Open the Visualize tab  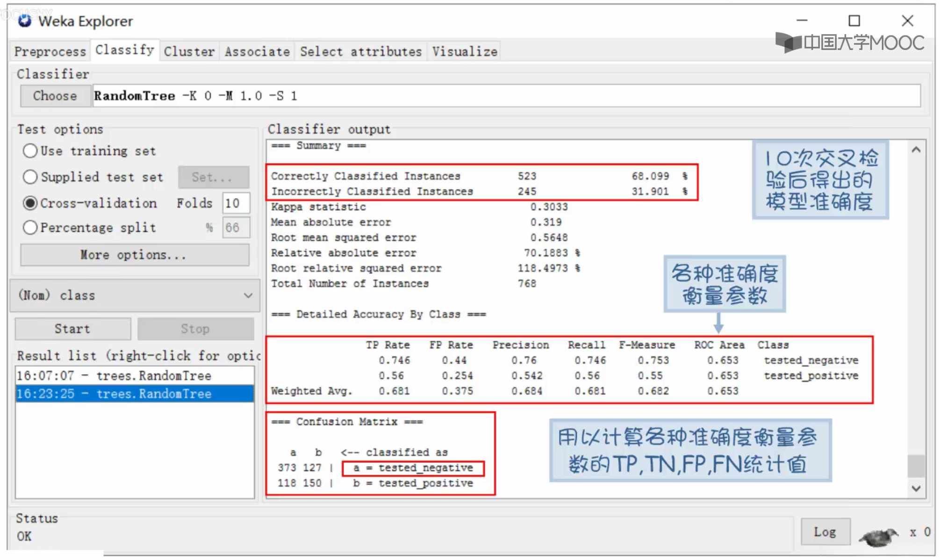(464, 51)
